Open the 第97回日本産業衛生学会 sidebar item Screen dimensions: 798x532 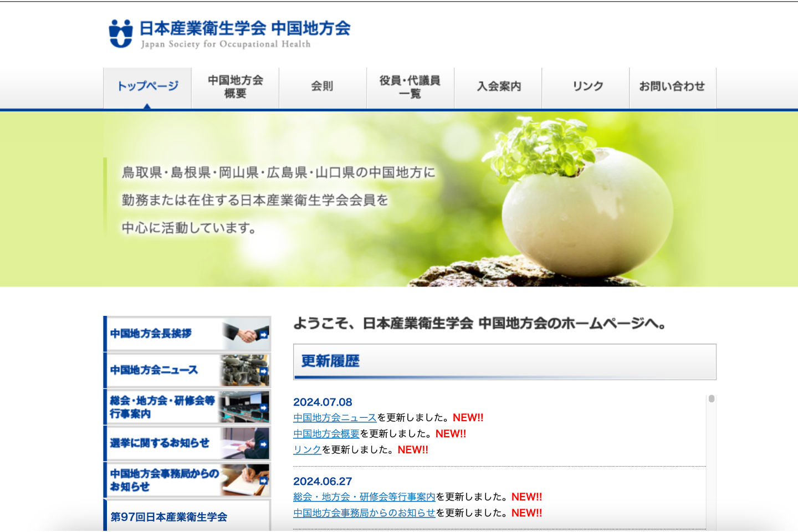pos(187,516)
